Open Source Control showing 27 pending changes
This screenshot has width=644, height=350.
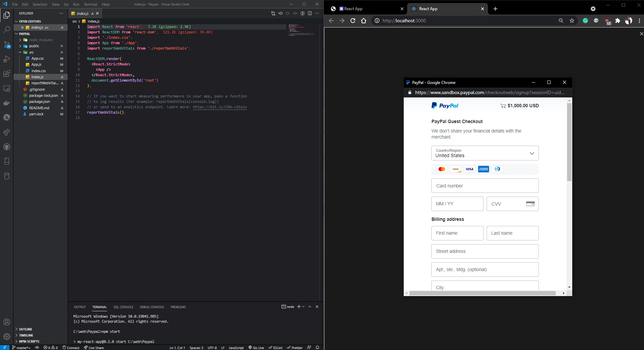click(x=6, y=45)
